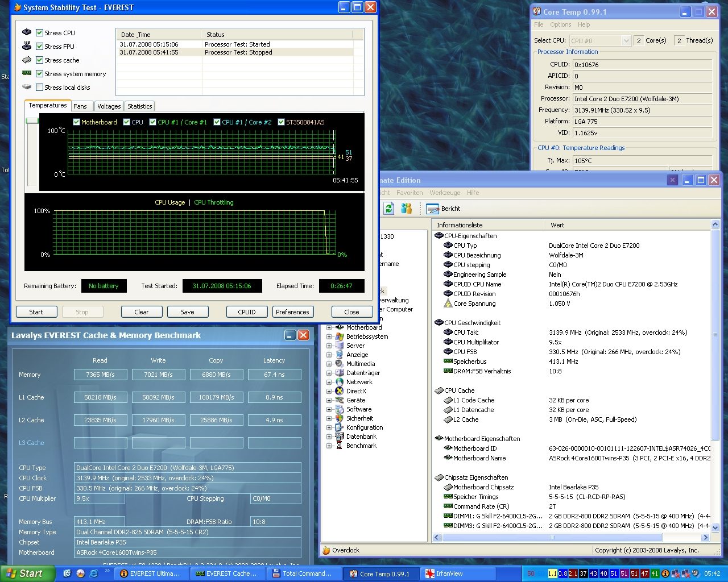Open the Select CPU dropdown in Core Temp
728x582 pixels.
(626, 41)
